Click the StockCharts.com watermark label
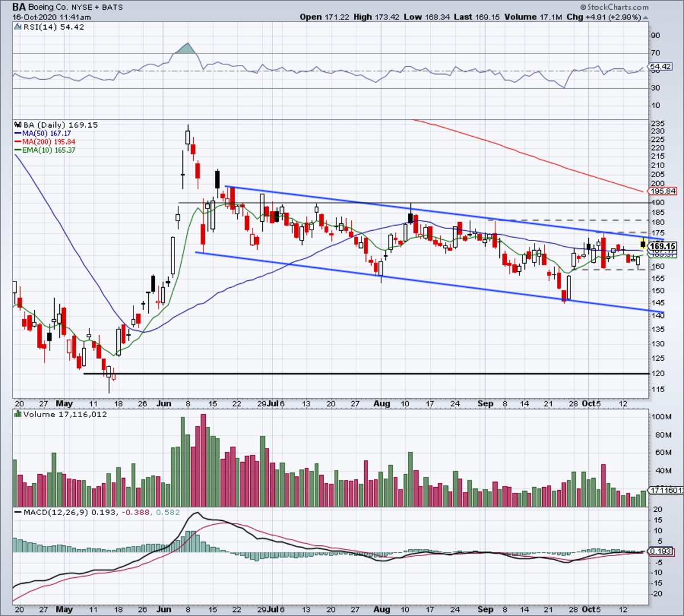684x616 pixels. pos(614,7)
